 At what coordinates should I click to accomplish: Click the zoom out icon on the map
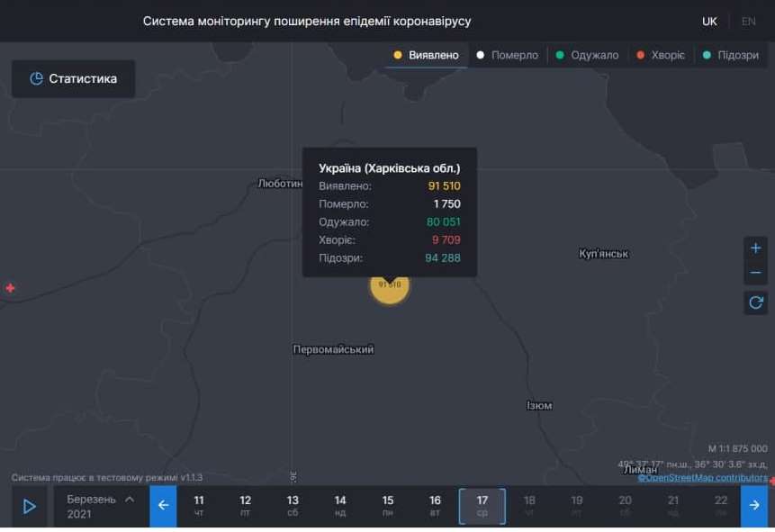(x=755, y=272)
